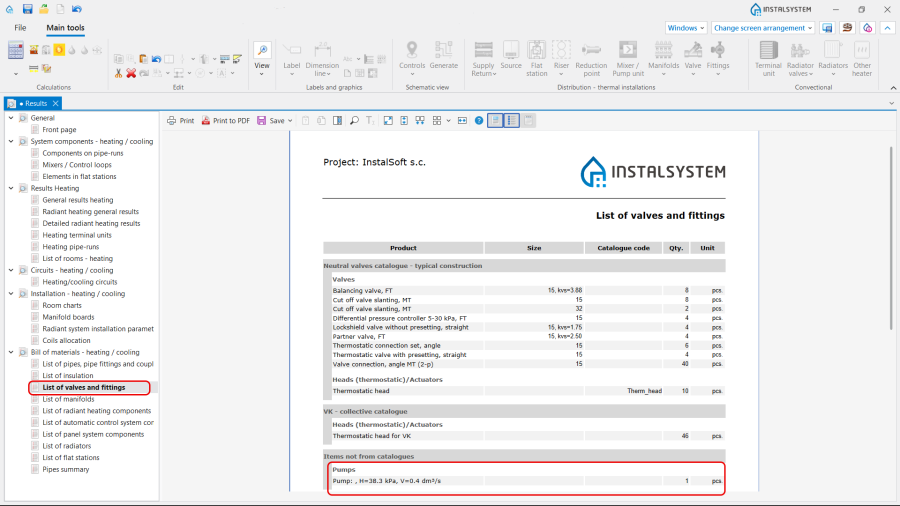Collapse the General tree node
The width and height of the screenshot is (900, 506).
(11, 118)
